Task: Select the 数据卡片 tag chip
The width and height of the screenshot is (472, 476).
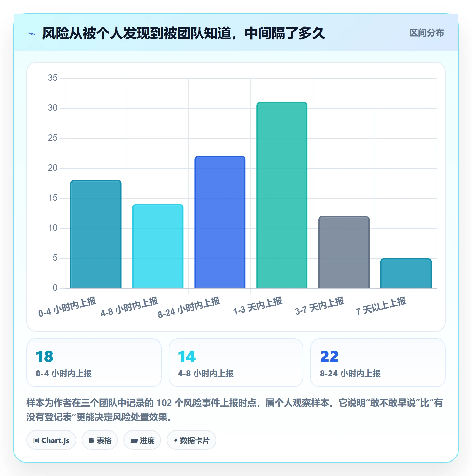Action: (191, 440)
